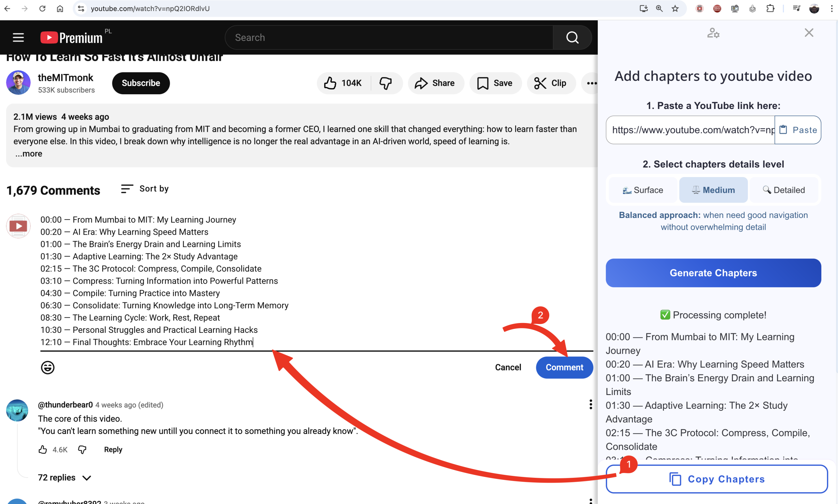Expand the video description with ...more
The height and width of the screenshot is (504, 838).
point(28,153)
